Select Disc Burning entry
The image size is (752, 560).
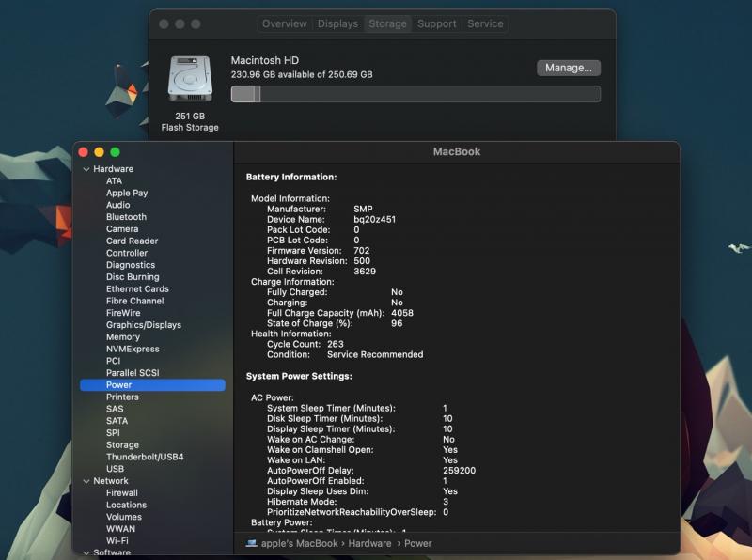tap(133, 276)
